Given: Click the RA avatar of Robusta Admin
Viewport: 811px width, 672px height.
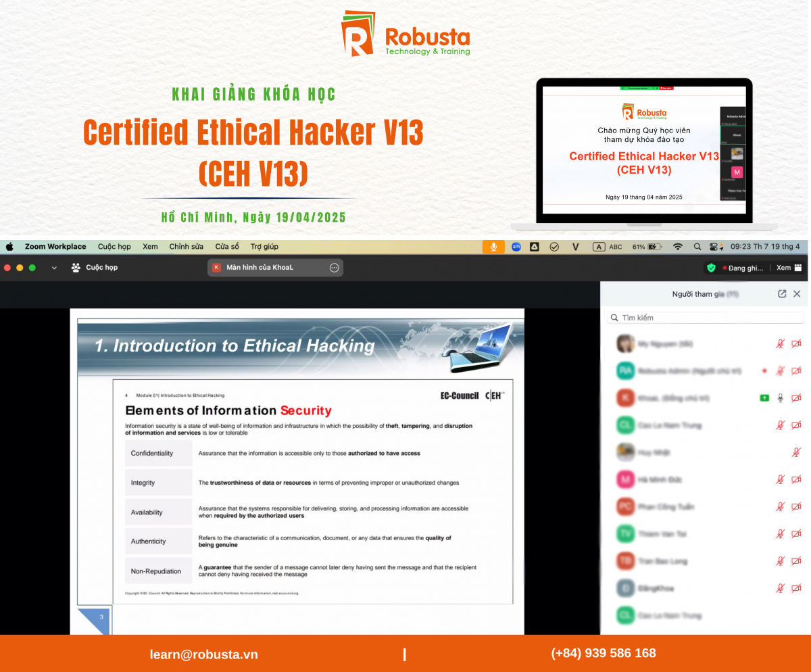Looking at the screenshot, I should [625, 370].
